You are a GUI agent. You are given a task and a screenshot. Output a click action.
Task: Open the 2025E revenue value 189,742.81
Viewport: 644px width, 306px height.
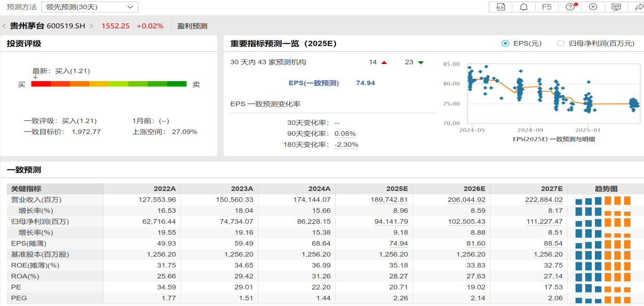[389, 199]
